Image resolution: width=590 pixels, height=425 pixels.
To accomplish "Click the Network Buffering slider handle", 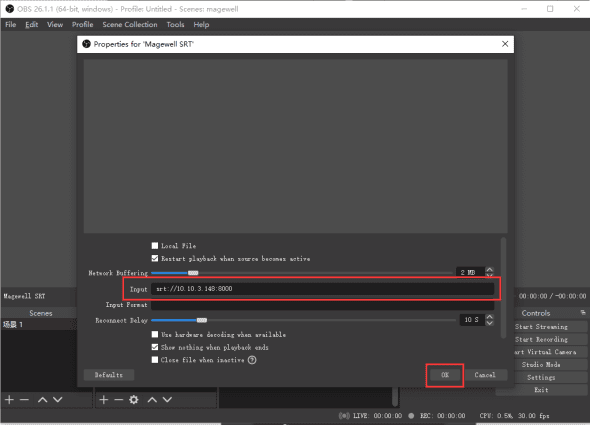I will (x=193, y=273).
